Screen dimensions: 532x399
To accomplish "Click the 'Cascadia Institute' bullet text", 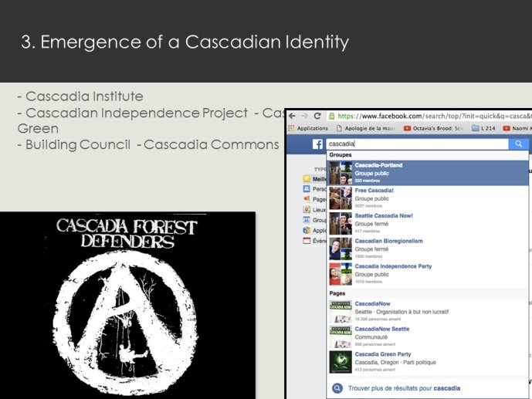I will 84,96.
